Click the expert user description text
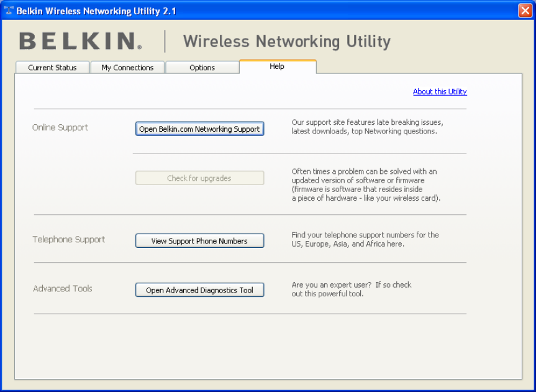This screenshot has width=536, height=392. pyautogui.click(x=352, y=289)
